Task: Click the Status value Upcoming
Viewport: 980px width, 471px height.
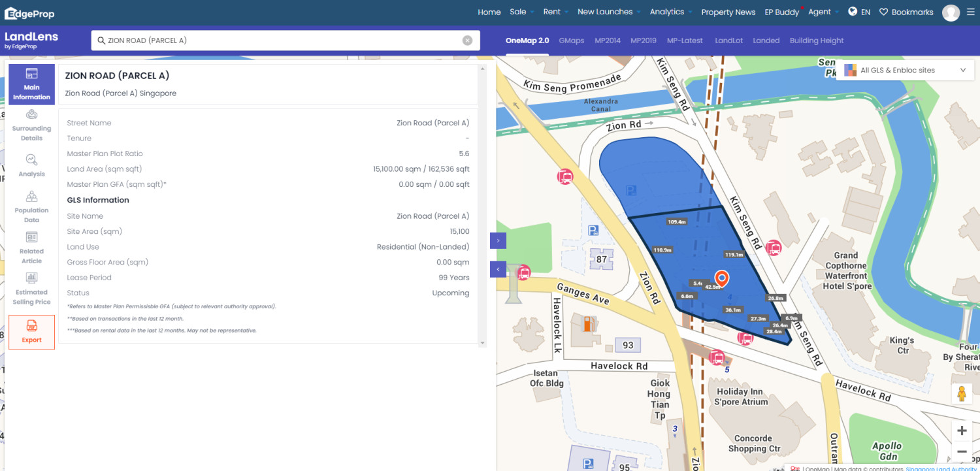Action: coord(451,293)
